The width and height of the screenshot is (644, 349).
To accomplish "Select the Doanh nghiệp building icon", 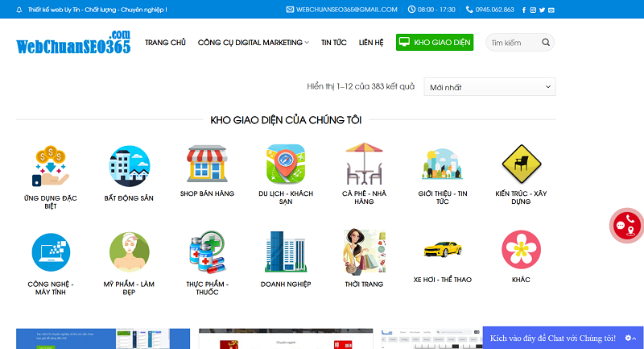I will [x=286, y=251].
